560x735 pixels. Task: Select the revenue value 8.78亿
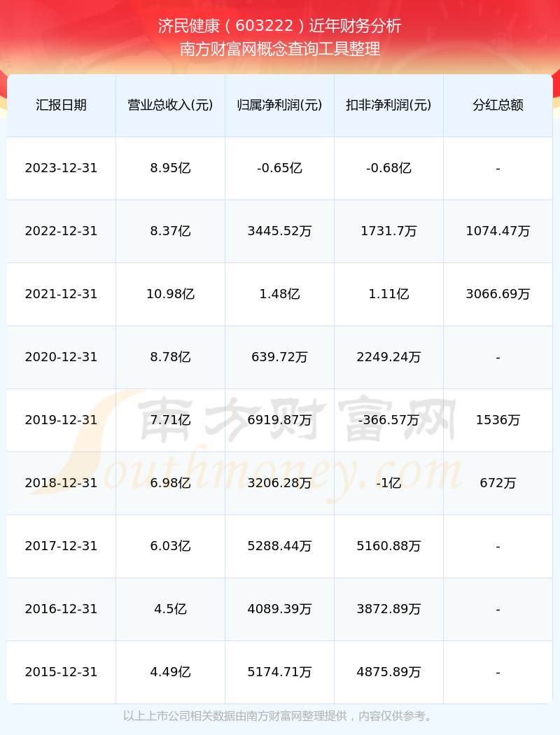[x=171, y=357]
